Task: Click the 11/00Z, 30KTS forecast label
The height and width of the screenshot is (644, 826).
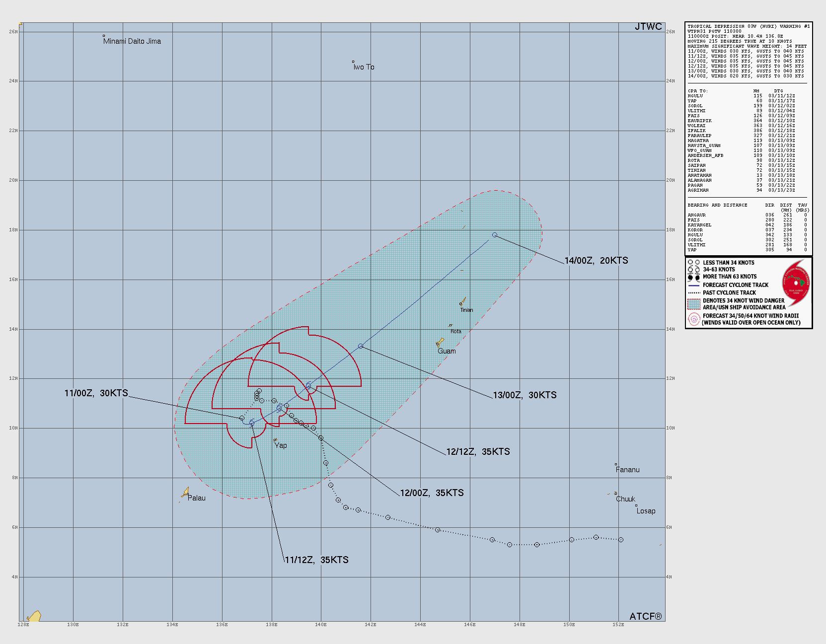Action: 96,393
